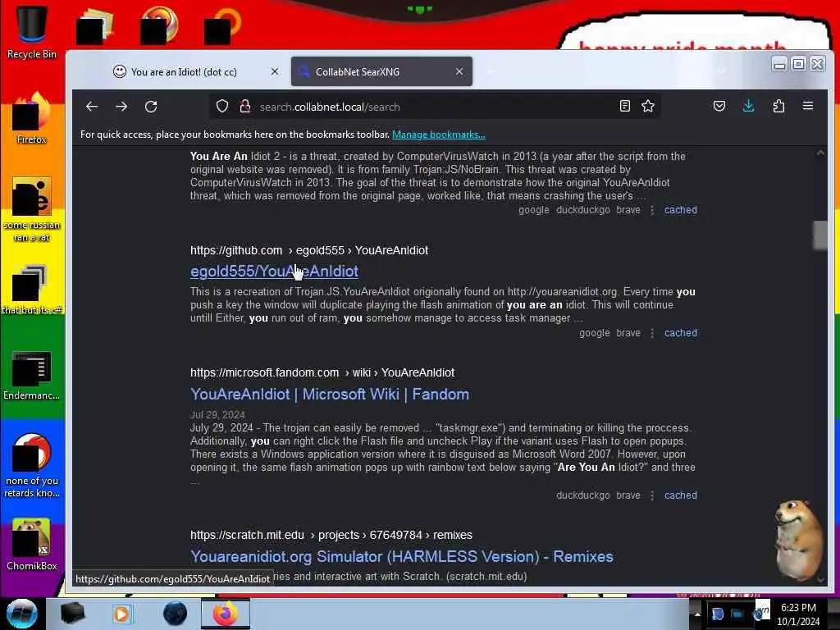This screenshot has height=630, width=840.
Task: Click the https://microsoft.fandom.com URL text
Action: 265,373
